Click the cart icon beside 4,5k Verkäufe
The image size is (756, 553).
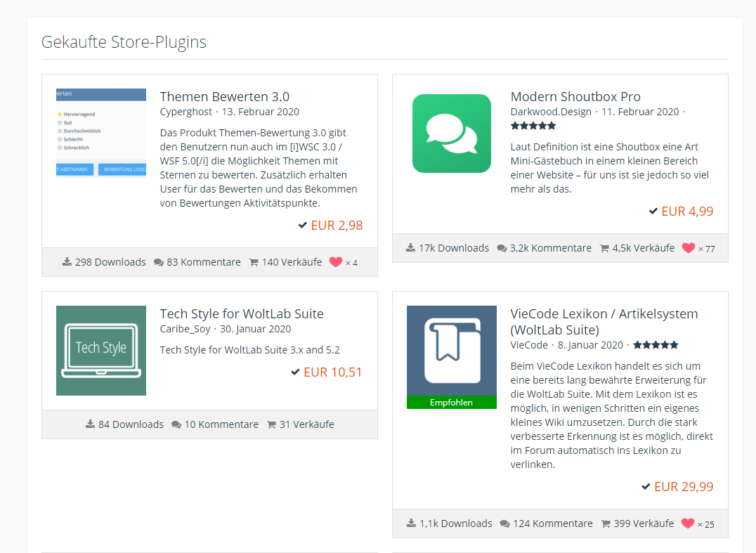pos(605,248)
